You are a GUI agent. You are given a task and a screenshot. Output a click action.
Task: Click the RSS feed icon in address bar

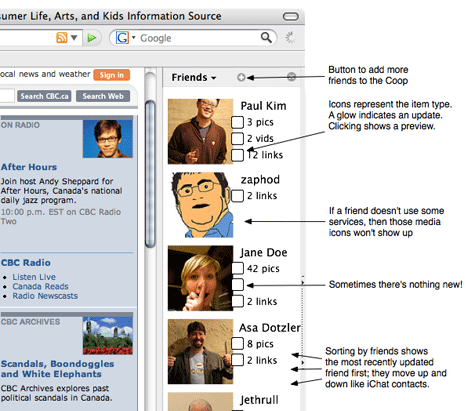(62, 38)
